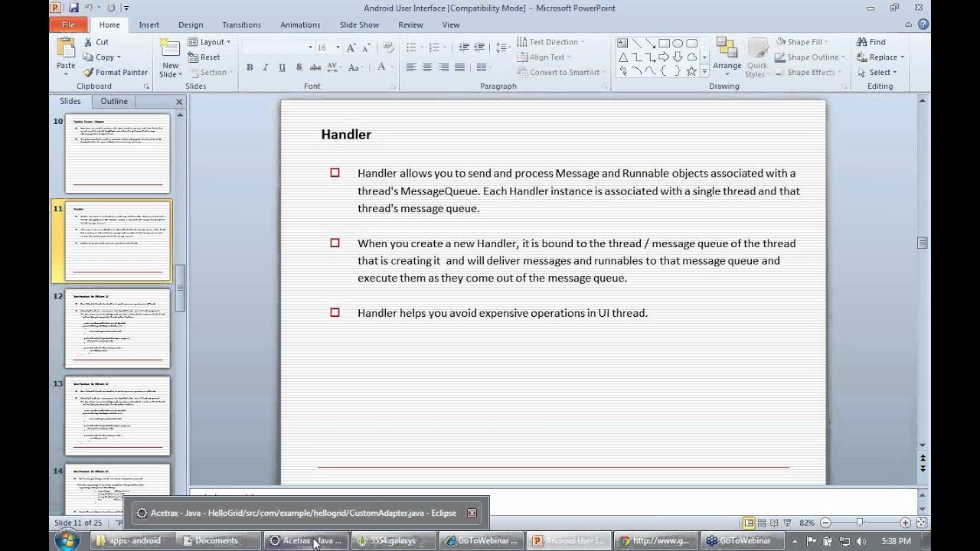Expand the Text Direction menu
The image size is (980, 551).
550,42
